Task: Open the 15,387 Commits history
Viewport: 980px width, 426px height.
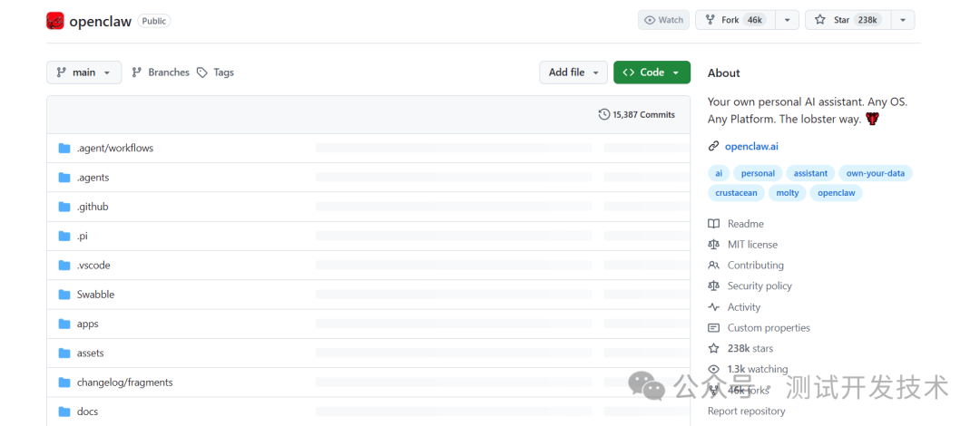Action: pyautogui.click(x=637, y=114)
